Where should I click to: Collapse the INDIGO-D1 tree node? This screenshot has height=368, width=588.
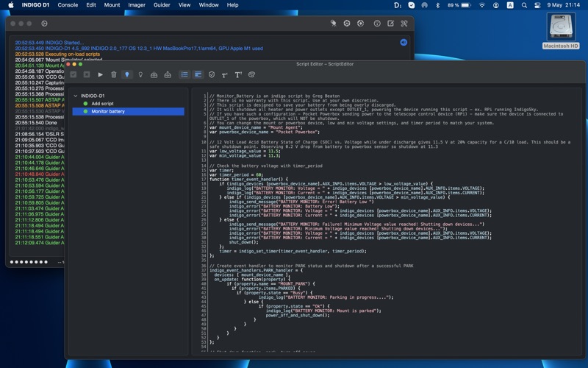tap(75, 96)
